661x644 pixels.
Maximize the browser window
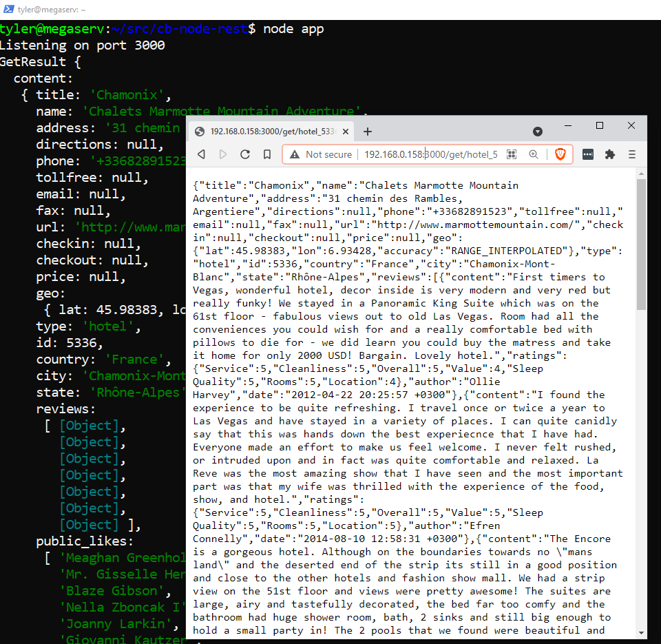click(600, 125)
